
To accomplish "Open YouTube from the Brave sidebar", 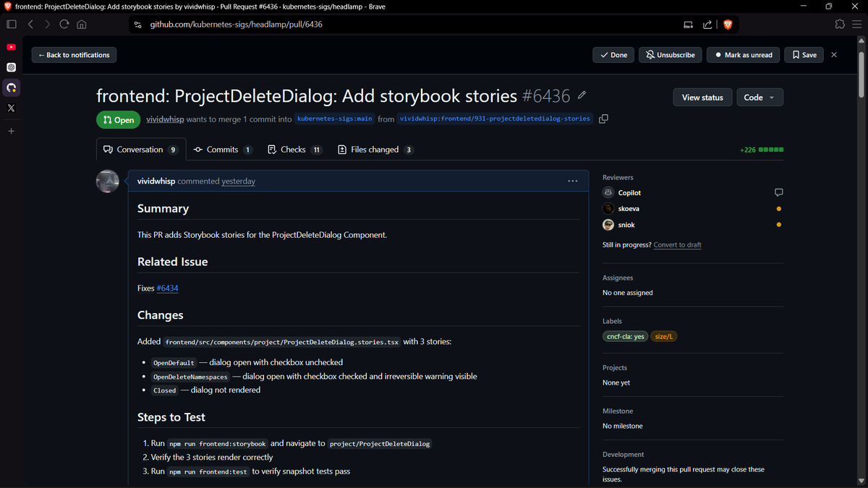I will [x=11, y=47].
